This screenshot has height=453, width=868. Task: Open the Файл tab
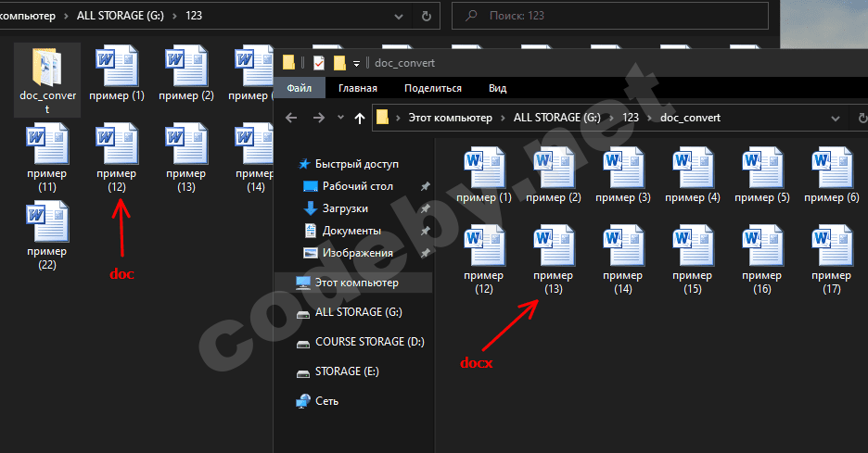pos(299,88)
